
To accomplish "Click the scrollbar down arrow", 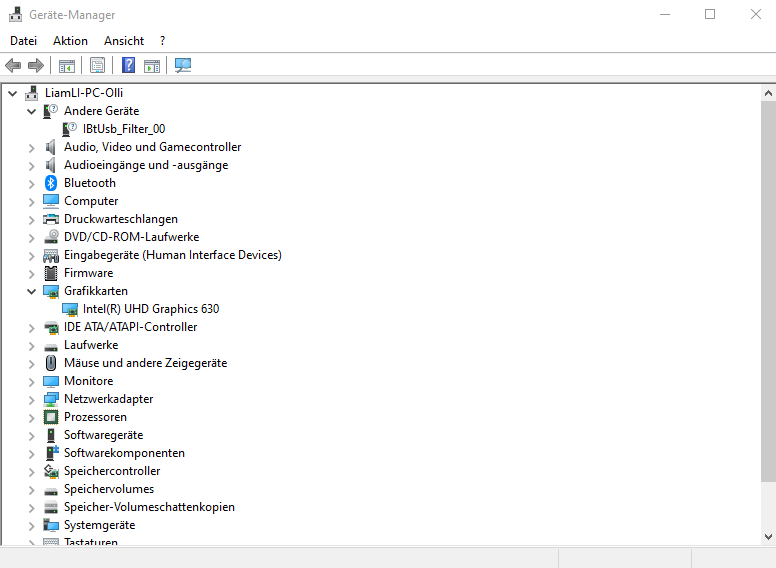I will (x=768, y=536).
